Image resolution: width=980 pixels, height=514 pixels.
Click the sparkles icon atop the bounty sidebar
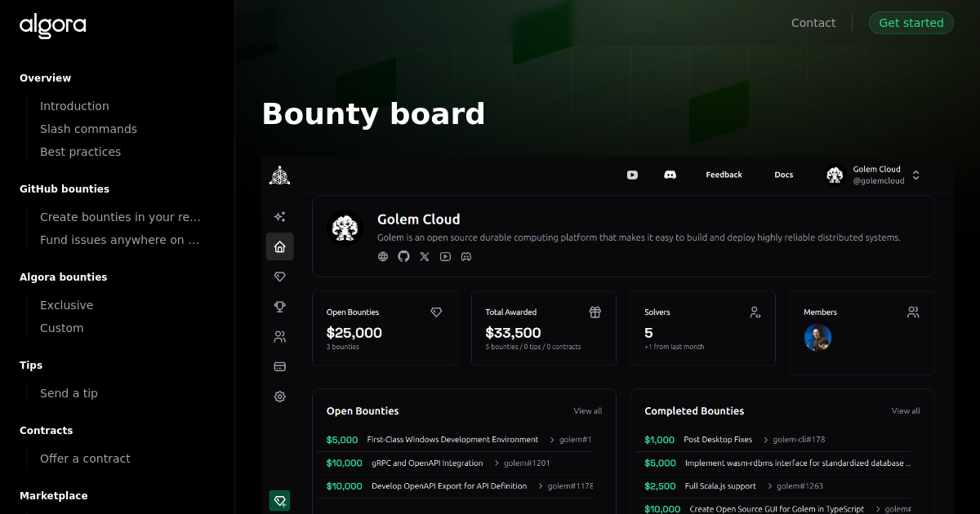[x=279, y=216]
